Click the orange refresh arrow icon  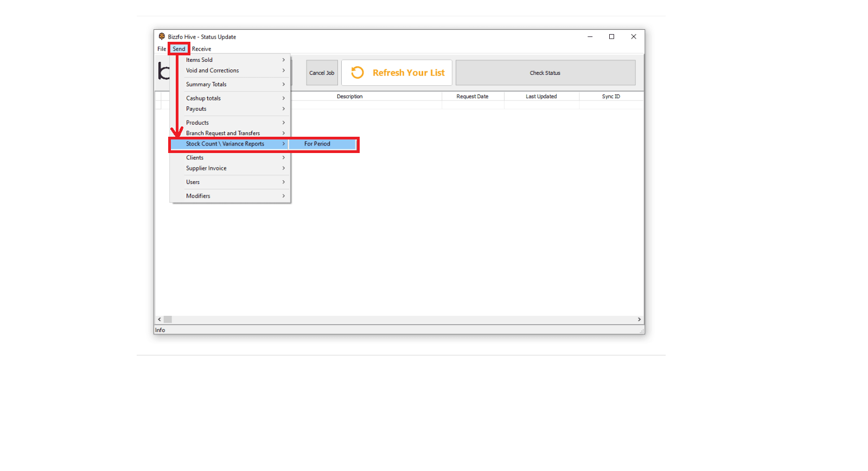tap(358, 73)
